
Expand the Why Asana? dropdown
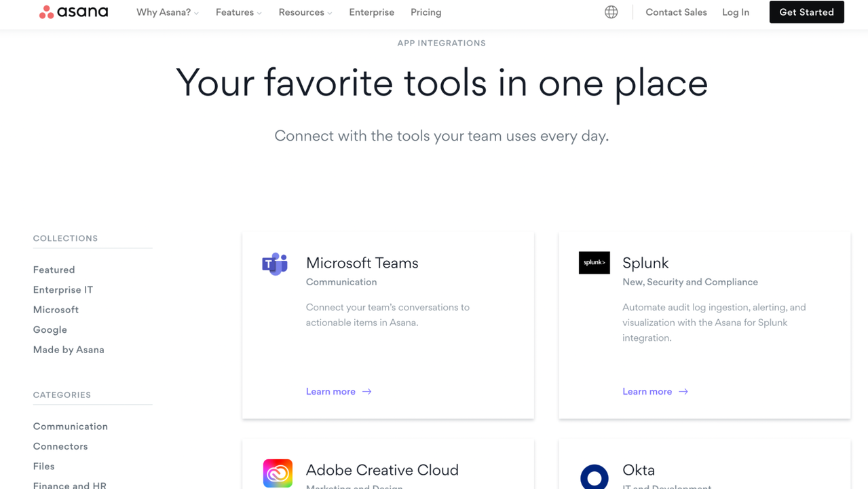coord(168,12)
